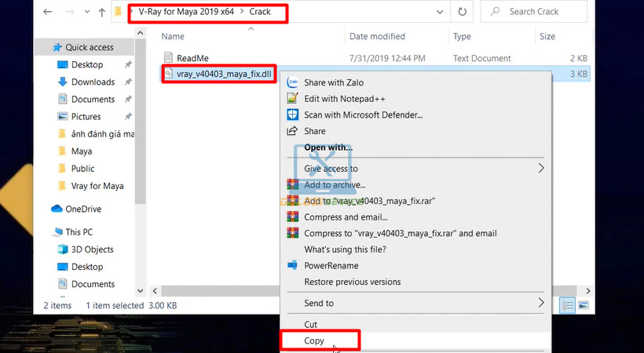This screenshot has width=644, height=353.
Task: Select vray_v40403_maya_fix.dll file
Action: [x=224, y=74]
